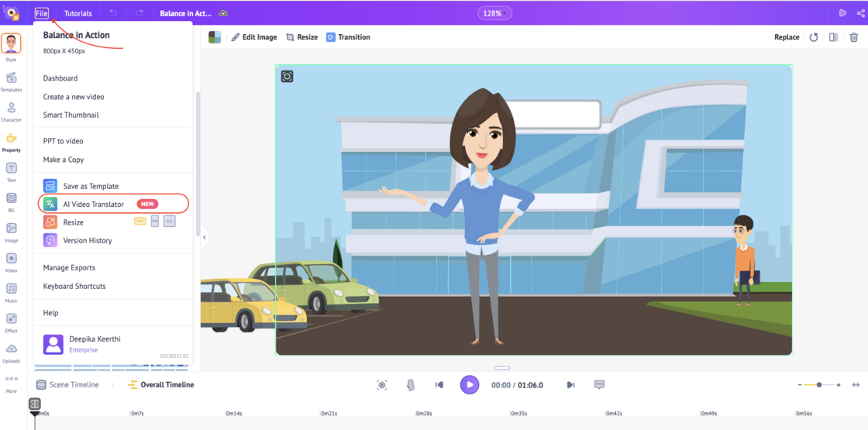Open the Character library icon
Screen dimensions: 868x430
(x=11, y=111)
